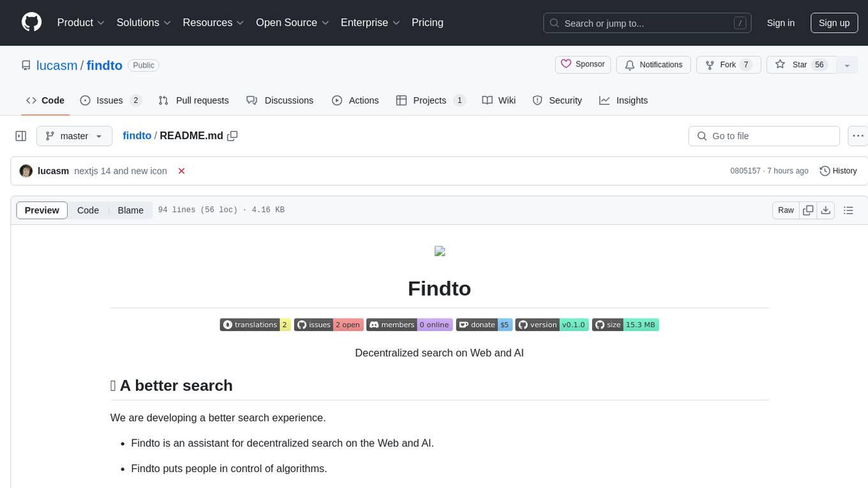The image size is (868, 488).
Task: Switch to the Projects tab
Action: click(431, 100)
